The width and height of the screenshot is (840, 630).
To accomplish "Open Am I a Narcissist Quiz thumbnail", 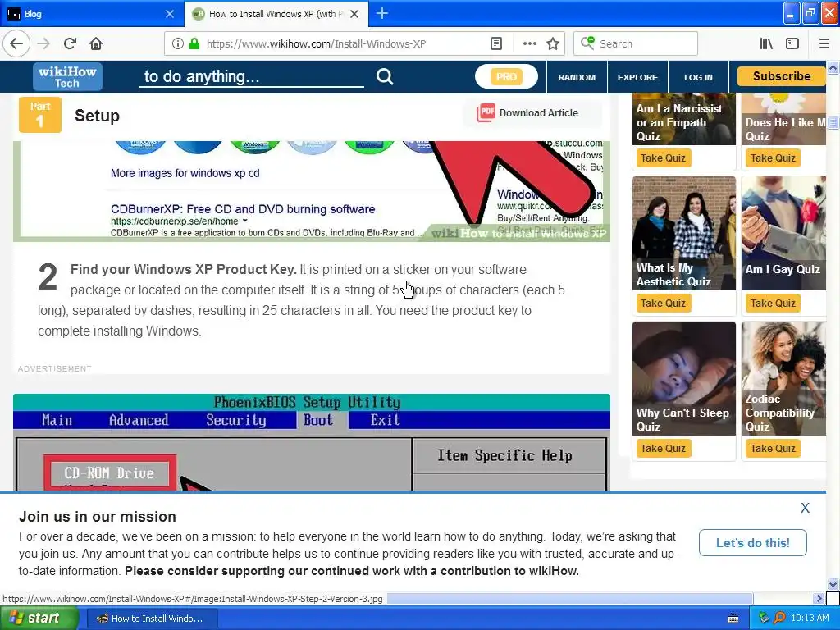I will click(x=683, y=119).
